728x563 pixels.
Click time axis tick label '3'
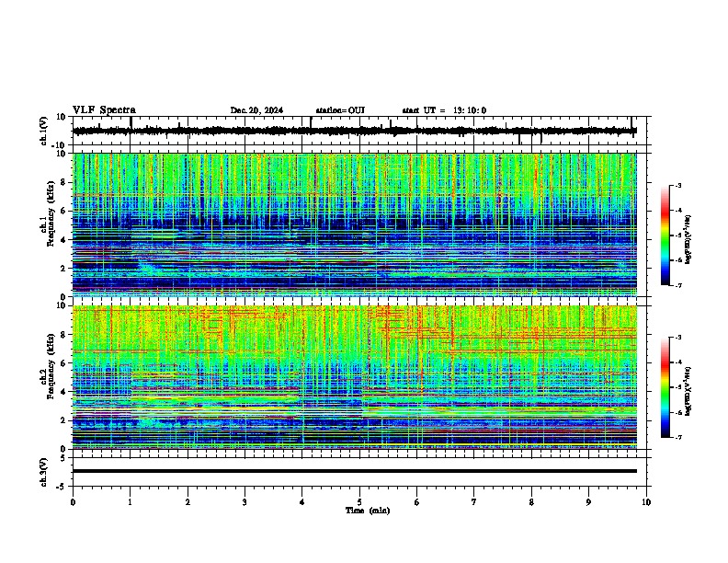point(245,502)
